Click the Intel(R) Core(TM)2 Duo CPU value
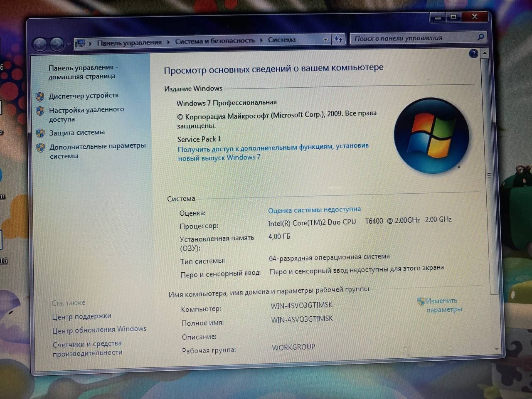Screen dimensions: 532x399 360,221
